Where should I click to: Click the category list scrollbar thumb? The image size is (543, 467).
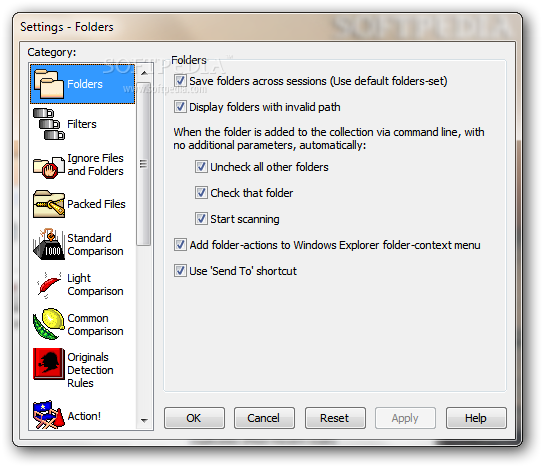click(144, 164)
